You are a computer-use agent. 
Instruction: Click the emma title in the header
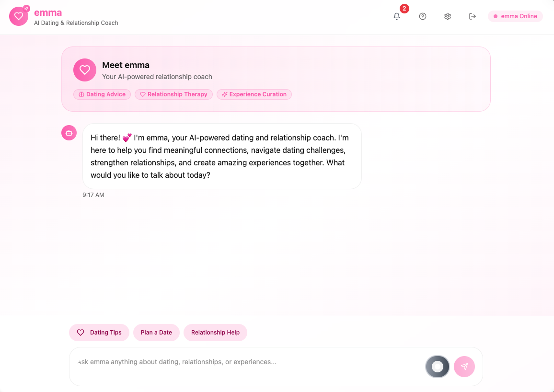pos(48,12)
